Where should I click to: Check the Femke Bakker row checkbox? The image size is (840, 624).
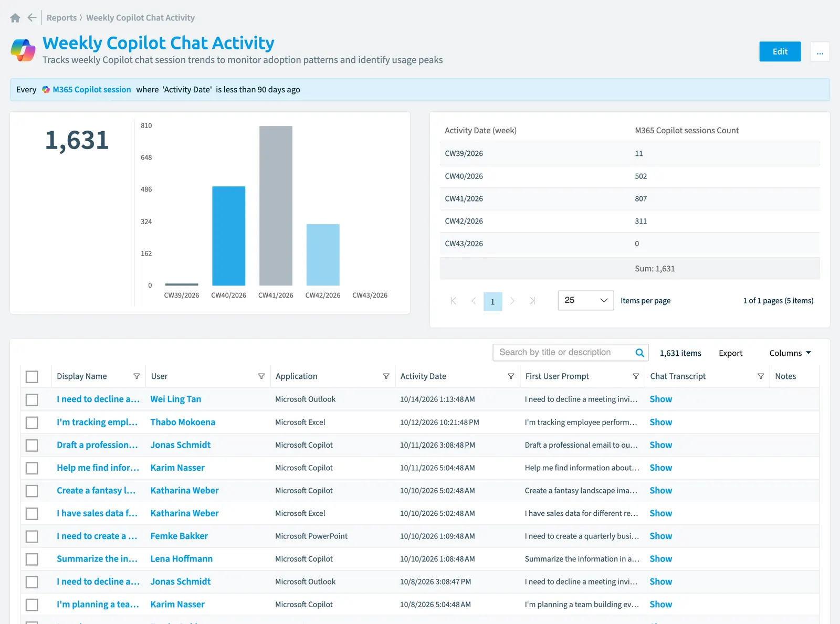32,536
